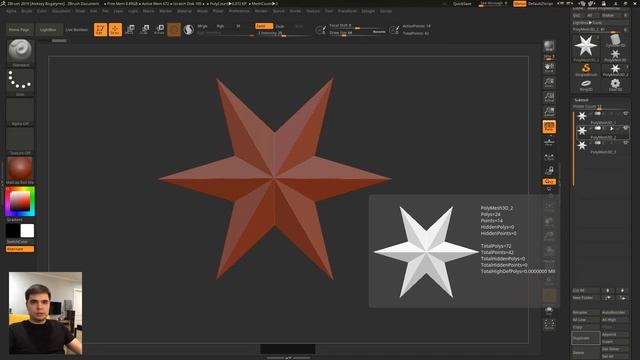Click the large PolyMesh3D_2 current tool thumbnail

tap(586, 48)
